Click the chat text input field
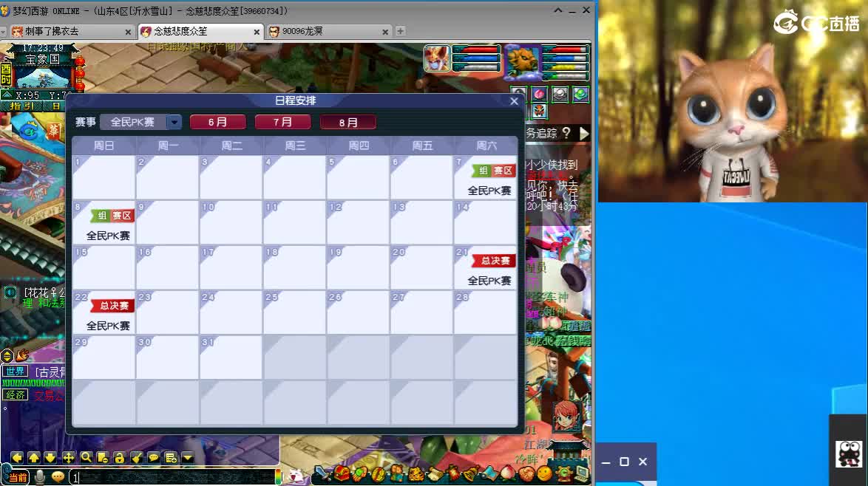Image resolution: width=868 pixels, height=486 pixels. coord(173,477)
